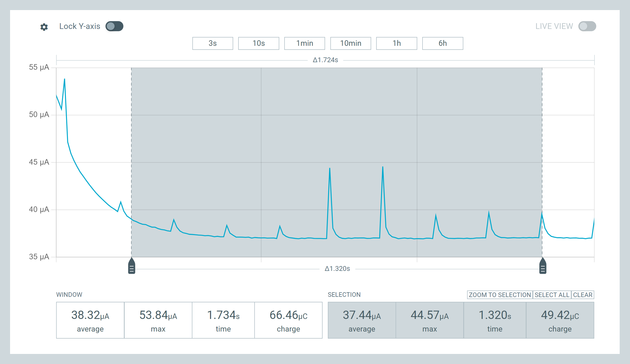Switch to the 1h time range
Screen dimensions: 630x364
[x=396, y=43]
